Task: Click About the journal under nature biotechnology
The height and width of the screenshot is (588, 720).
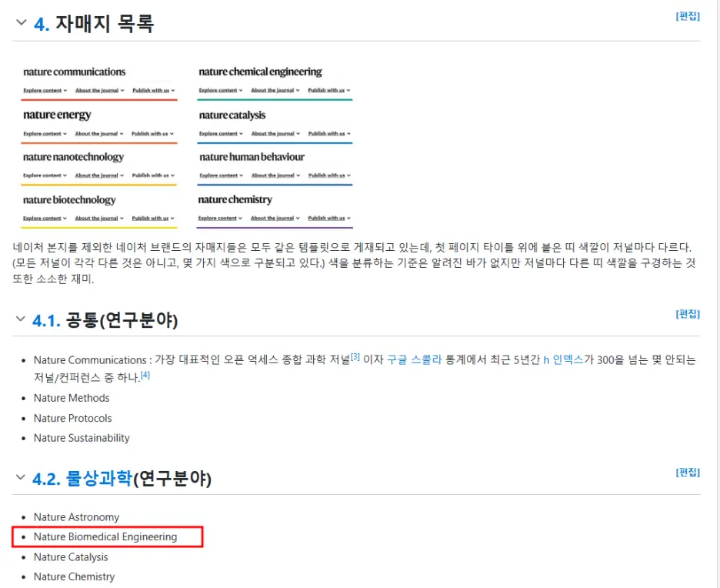Action: click(x=99, y=219)
